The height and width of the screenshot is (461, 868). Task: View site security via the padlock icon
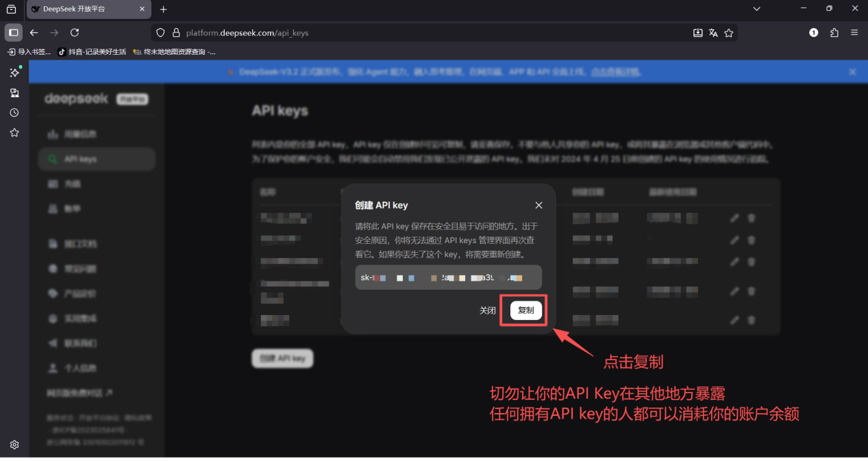(x=176, y=32)
